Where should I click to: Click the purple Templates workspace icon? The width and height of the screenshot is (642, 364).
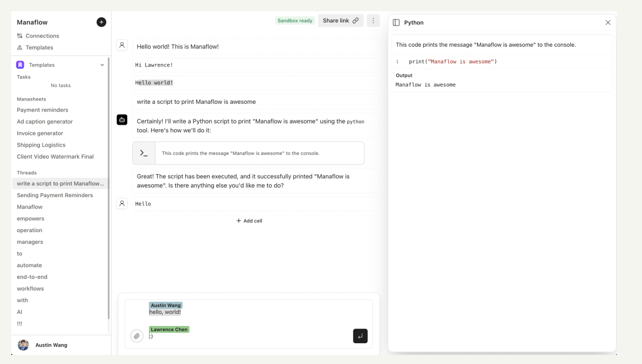(20, 65)
